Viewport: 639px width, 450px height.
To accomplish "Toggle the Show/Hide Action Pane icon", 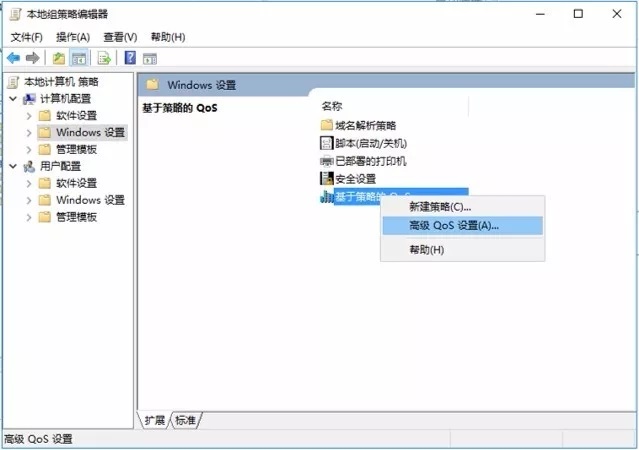I will pos(151,58).
